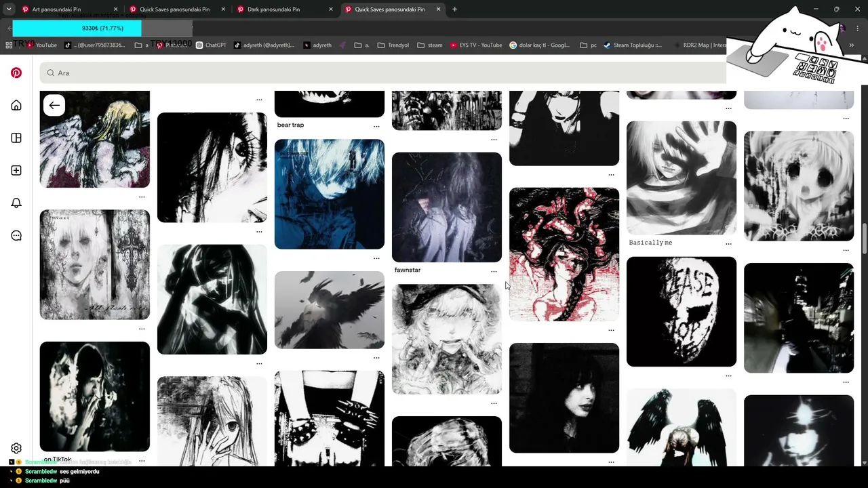Open the Chrome apps grid icon
The height and width of the screenshot is (488, 868).
click(9, 45)
